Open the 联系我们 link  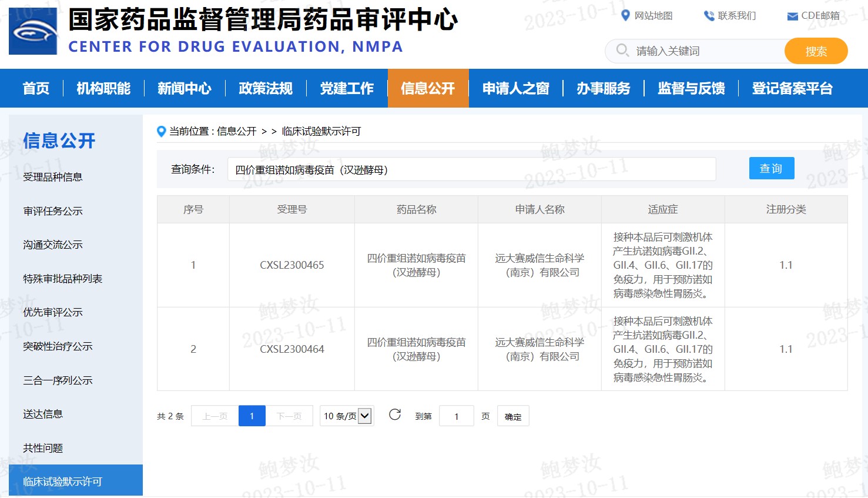click(737, 16)
